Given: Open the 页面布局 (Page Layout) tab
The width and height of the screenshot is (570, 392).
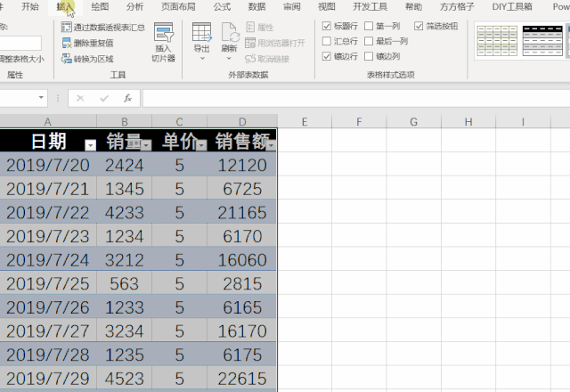Looking at the screenshot, I should (178, 6).
